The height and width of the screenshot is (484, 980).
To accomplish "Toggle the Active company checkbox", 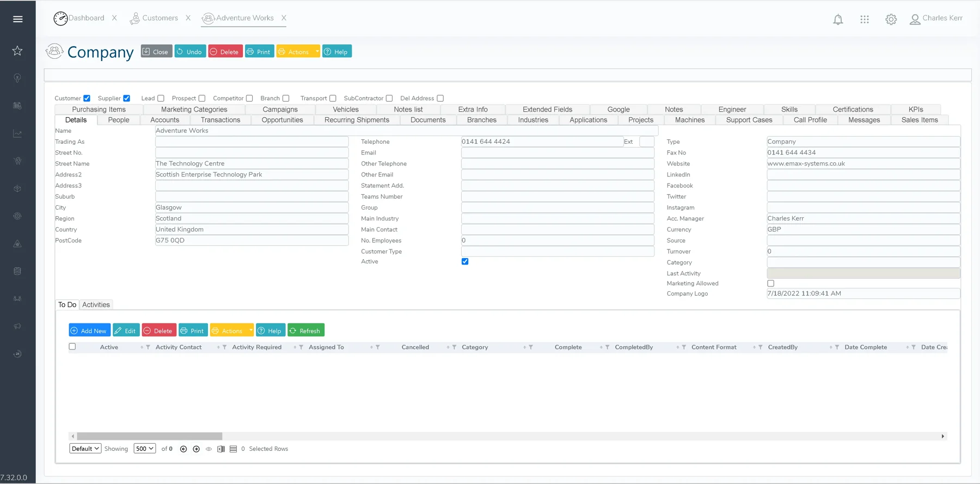I will 465,262.
